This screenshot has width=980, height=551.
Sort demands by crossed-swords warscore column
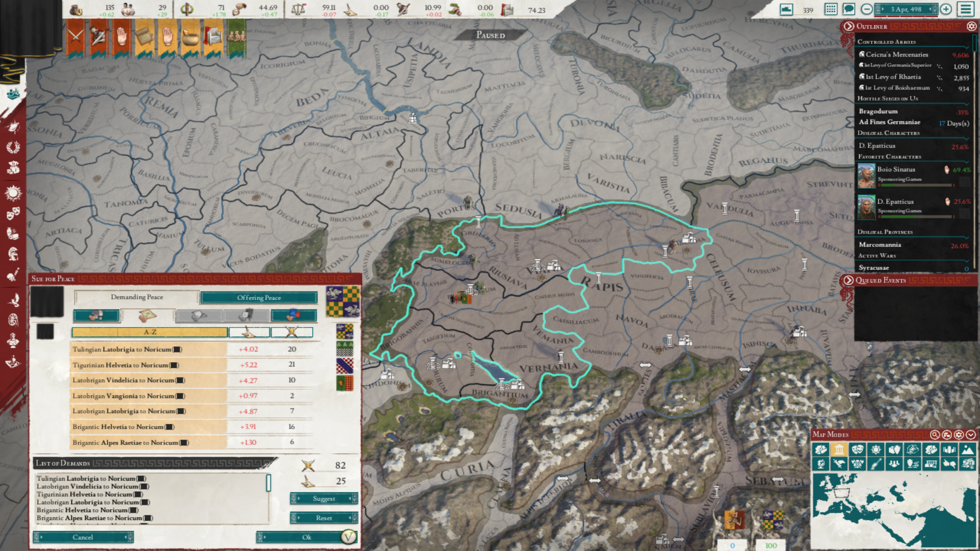(x=292, y=332)
